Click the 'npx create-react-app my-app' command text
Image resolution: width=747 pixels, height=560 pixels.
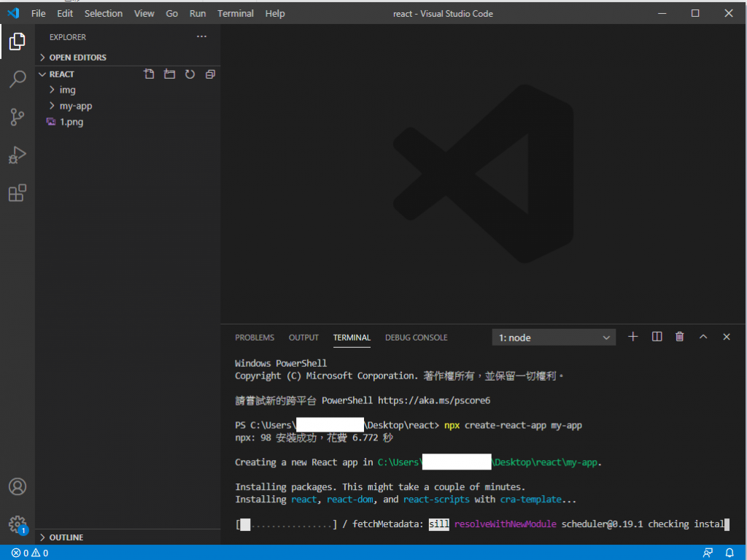(x=513, y=425)
